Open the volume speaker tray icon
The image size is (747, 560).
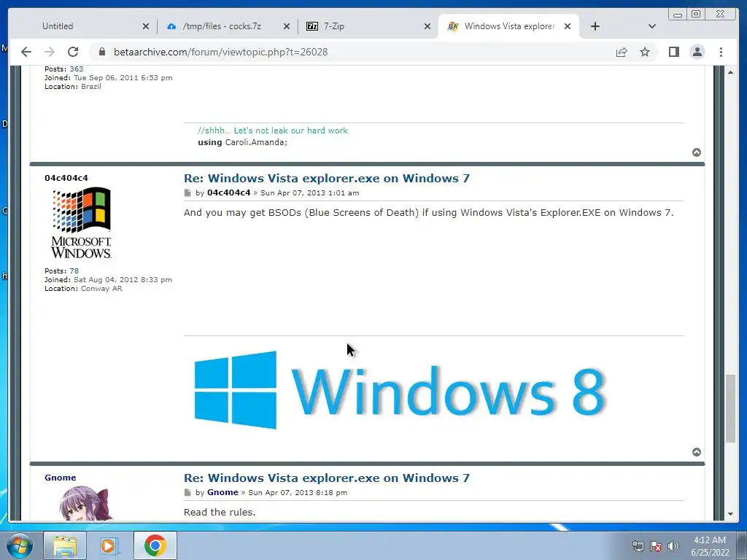point(673,546)
